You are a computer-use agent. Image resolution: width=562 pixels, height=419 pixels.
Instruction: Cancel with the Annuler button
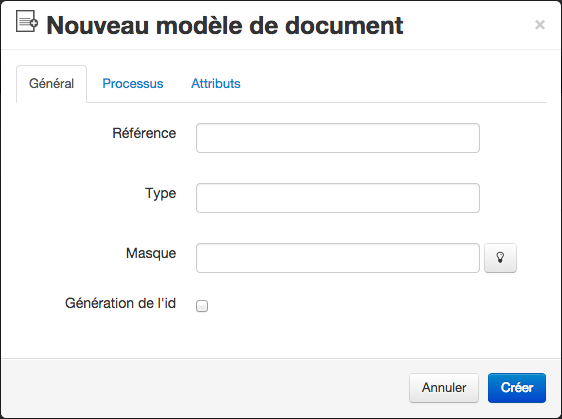pos(444,387)
